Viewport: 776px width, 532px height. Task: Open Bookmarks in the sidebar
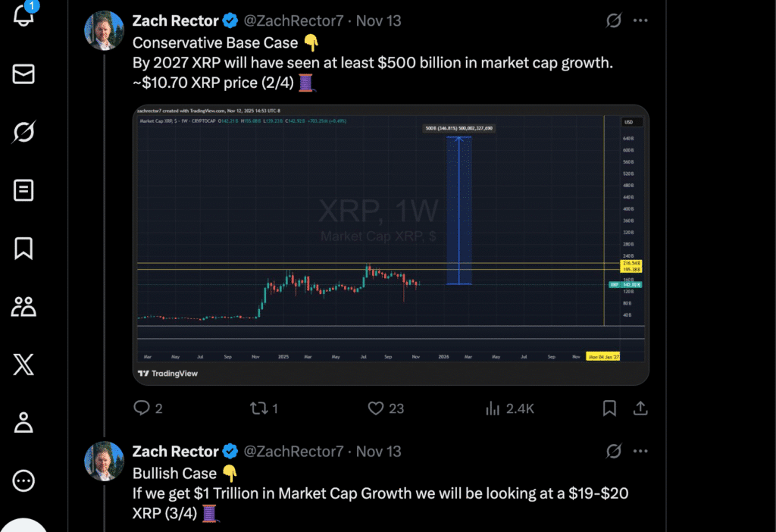[23, 248]
